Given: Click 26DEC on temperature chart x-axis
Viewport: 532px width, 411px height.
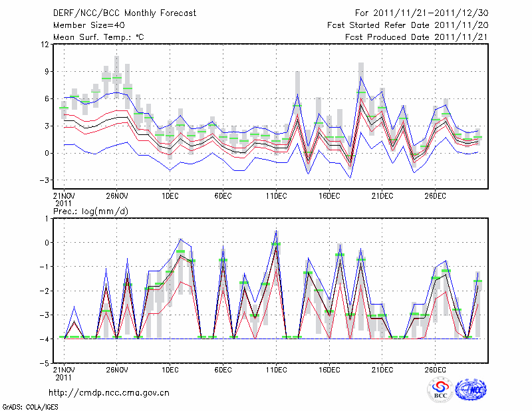Looking at the screenshot, I should point(435,196).
